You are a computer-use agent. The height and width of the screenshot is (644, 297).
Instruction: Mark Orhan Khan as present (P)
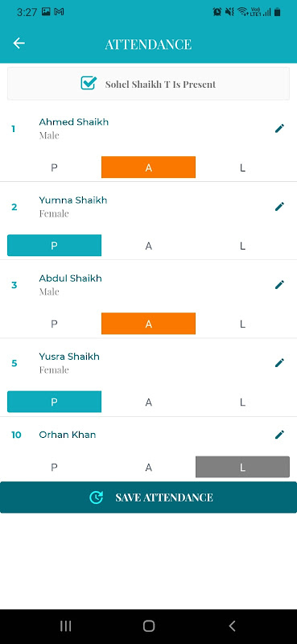(x=54, y=467)
